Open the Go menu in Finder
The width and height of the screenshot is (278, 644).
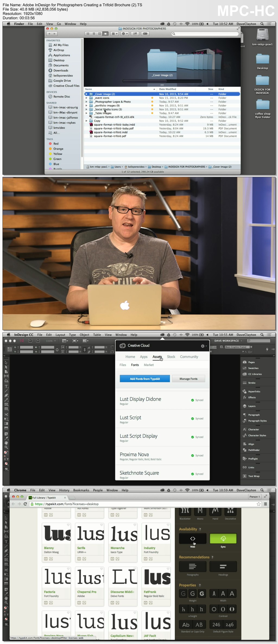tap(59, 24)
